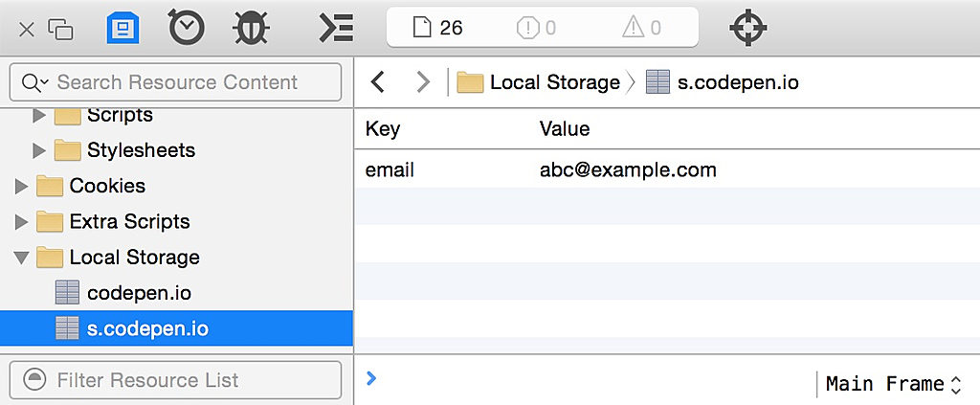Click the Search Resource Content field
The image size is (980, 405).
(x=182, y=82)
